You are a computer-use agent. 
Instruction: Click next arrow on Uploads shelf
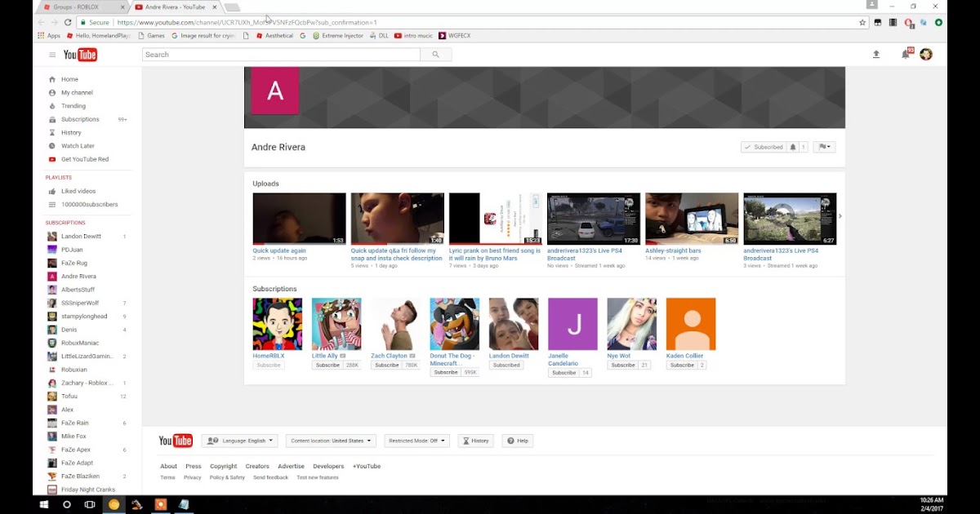(840, 216)
